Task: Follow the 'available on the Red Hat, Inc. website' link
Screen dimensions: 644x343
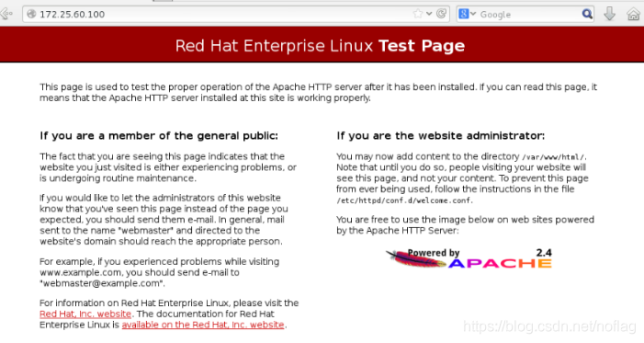Action: (203, 325)
